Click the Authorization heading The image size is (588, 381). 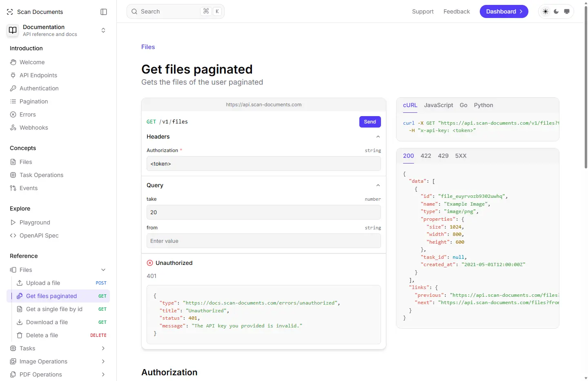[x=169, y=372]
